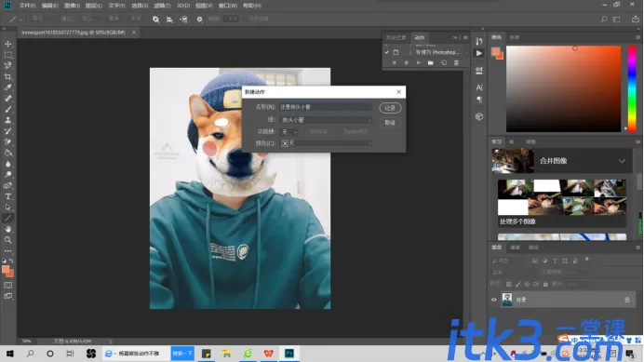
Task: Open Paragraph panel icon in side strip
Action: coord(479,100)
